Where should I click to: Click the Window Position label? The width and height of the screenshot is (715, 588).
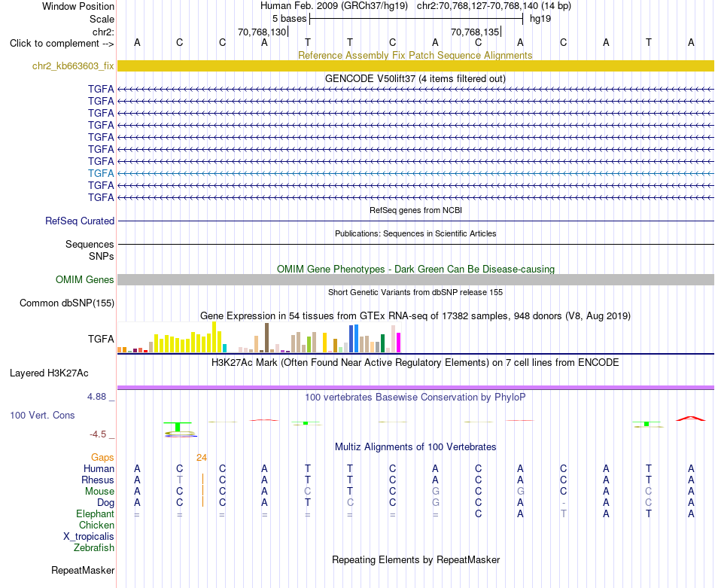point(78,6)
